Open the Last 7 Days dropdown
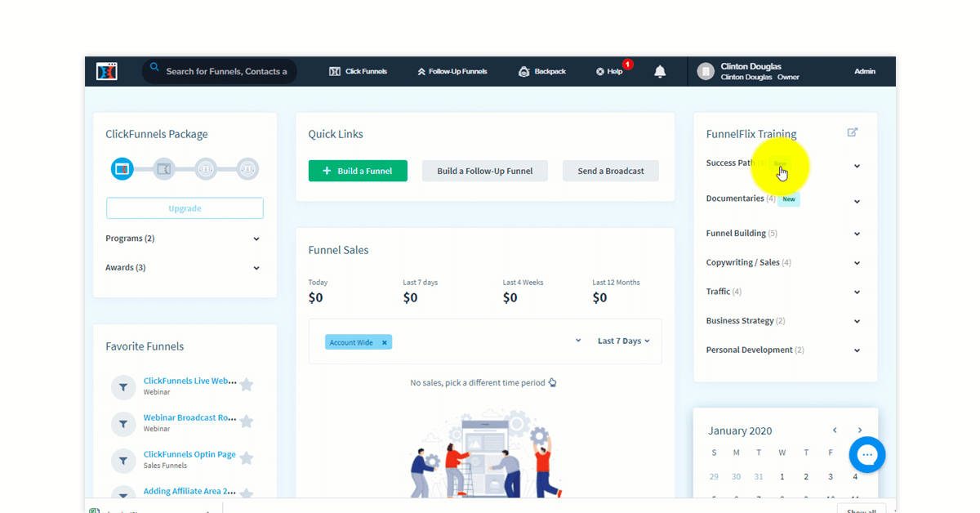980x513 pixels. pos(624,341)
